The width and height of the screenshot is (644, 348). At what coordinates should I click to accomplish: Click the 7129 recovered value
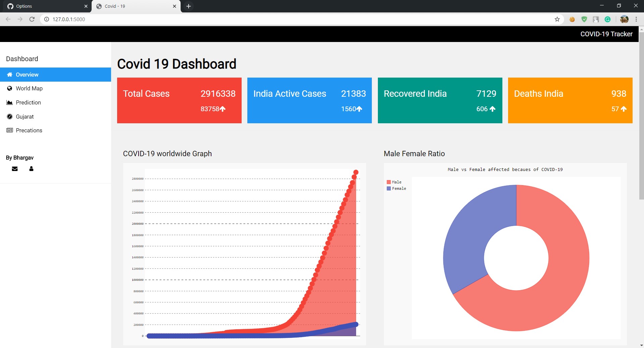[x=486, y=93]
